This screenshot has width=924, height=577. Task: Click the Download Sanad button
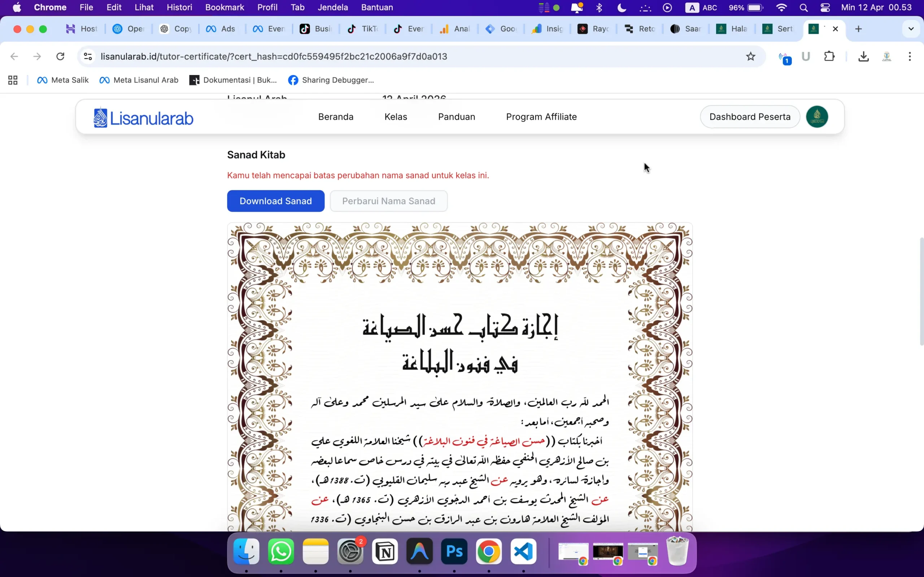[x=275, y=201]
